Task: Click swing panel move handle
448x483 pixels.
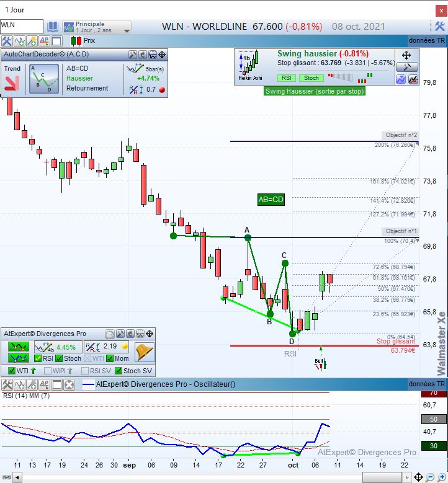Action: [406, 55]
